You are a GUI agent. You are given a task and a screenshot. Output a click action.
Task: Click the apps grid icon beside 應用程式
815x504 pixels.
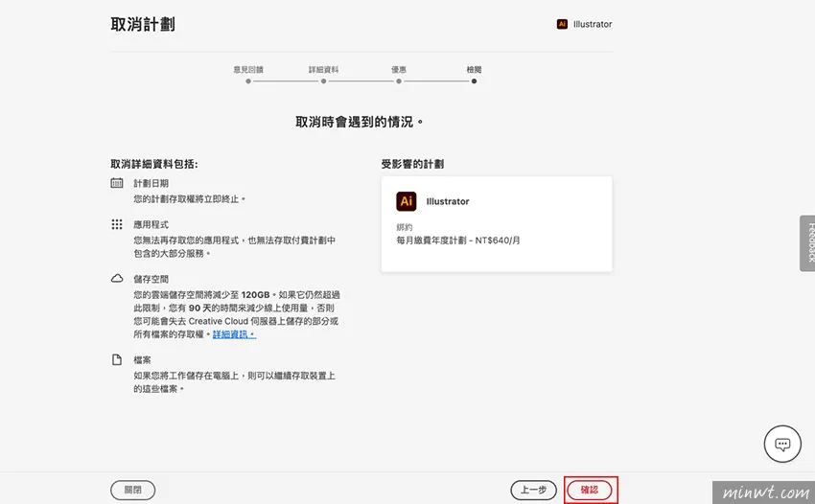coord(117,224)
